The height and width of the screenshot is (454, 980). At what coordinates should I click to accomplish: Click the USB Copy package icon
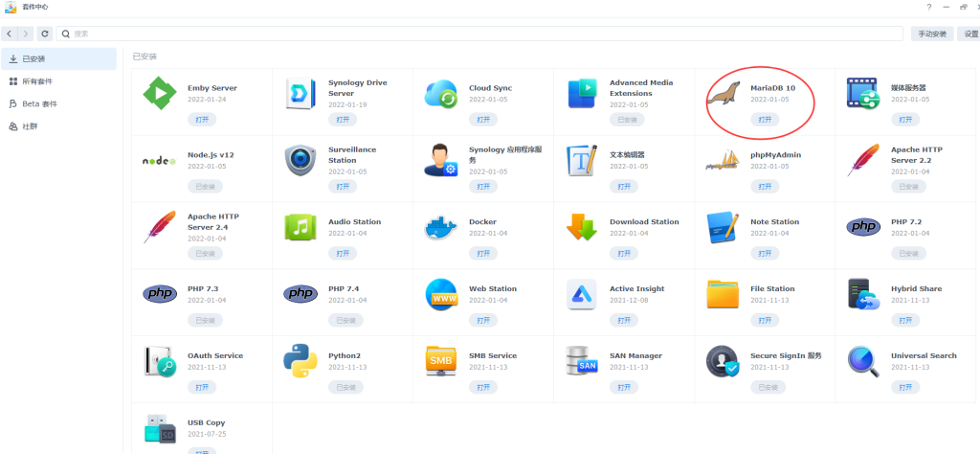click(x=160, y=428)
